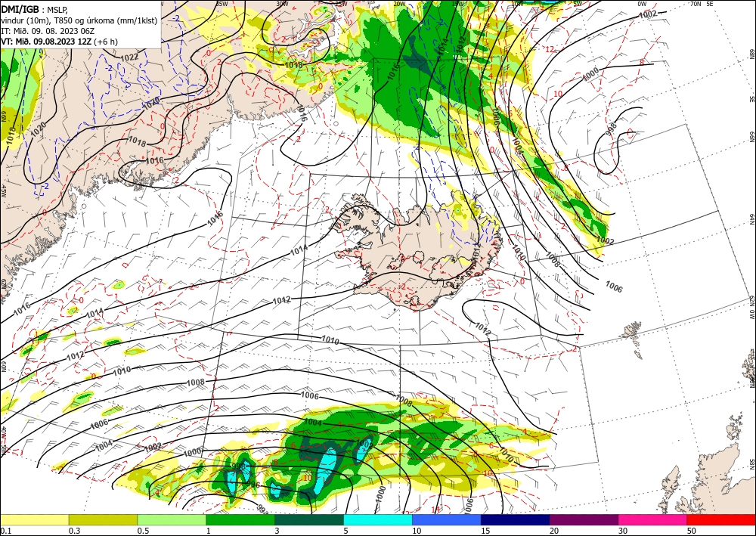Select the purple 20–30 legend swatch
Viewport: 756px width, 536px height.
click(584, 519)
